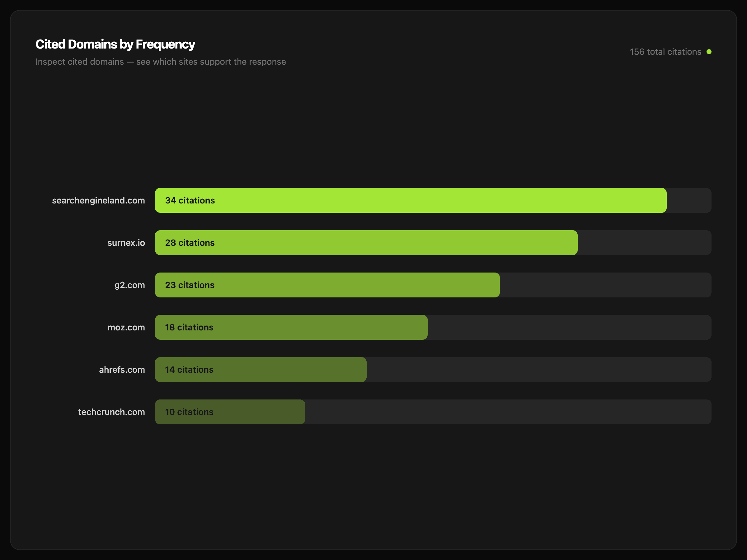The height and width of the screenshot is (560, 747).
Task: Click the "23 citations" value text
Action: point(190,285)
